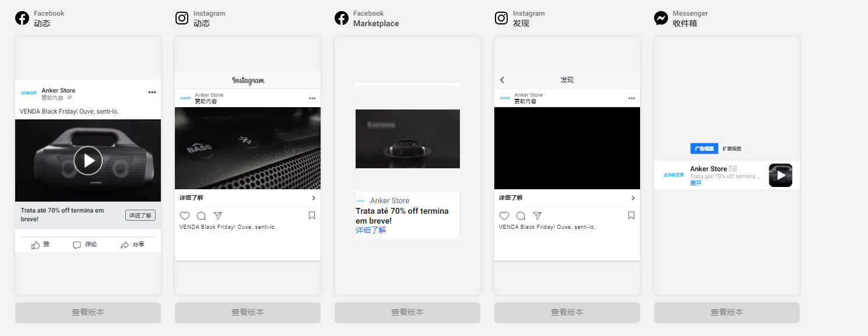Image resolution: width=868 pixels, height=336 pixels.
Task: Tap the heart icon in Instagram 发现 preview
Action: tap(504, 215)
